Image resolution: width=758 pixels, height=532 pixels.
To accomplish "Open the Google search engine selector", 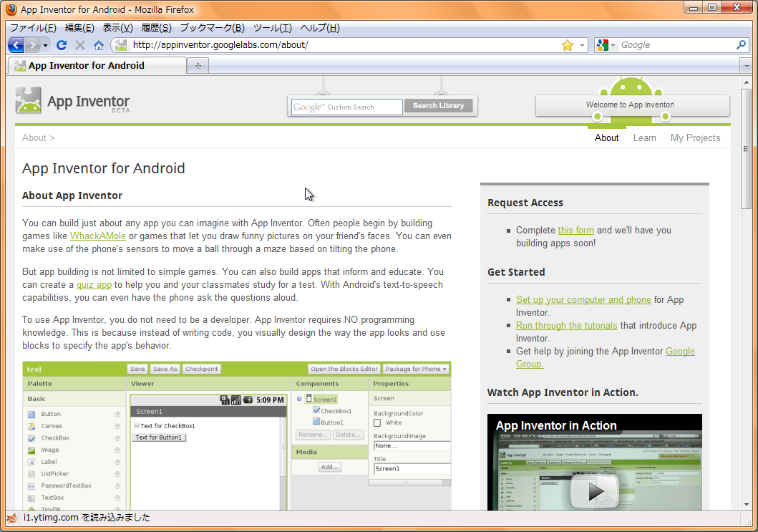I will tap(606, 45).
